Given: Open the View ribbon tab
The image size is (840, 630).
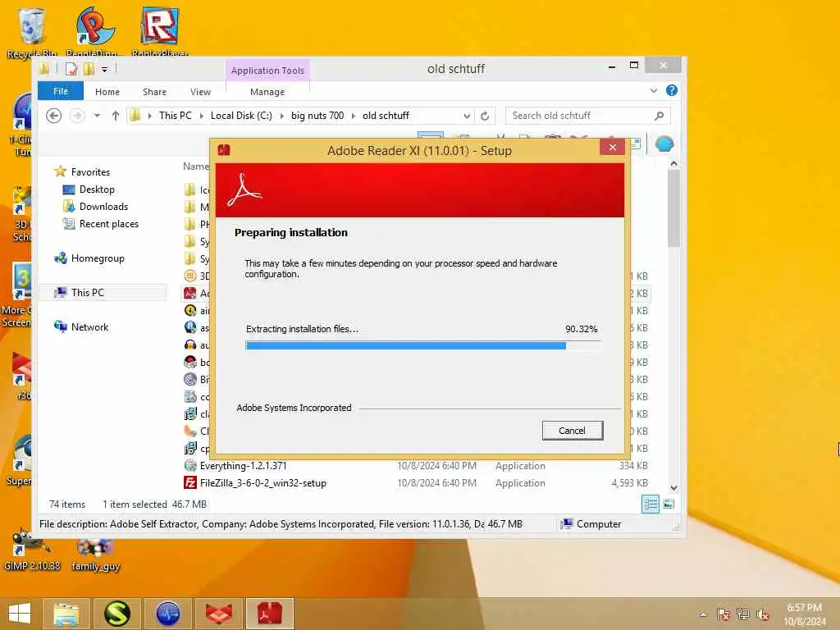Looking at the screenshot, I should coord(200,92).
